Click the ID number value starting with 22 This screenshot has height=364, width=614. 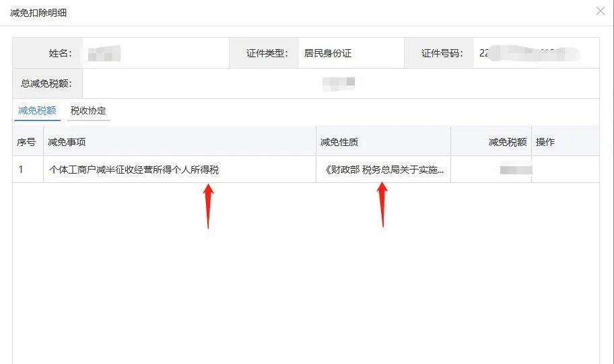[529, 53]
